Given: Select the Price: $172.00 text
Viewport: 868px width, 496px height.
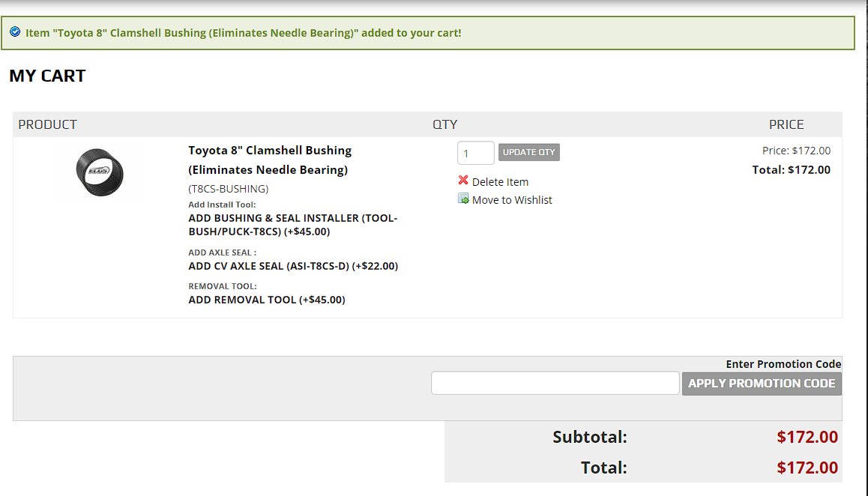Looking at the screenshot, I should 796,151.
